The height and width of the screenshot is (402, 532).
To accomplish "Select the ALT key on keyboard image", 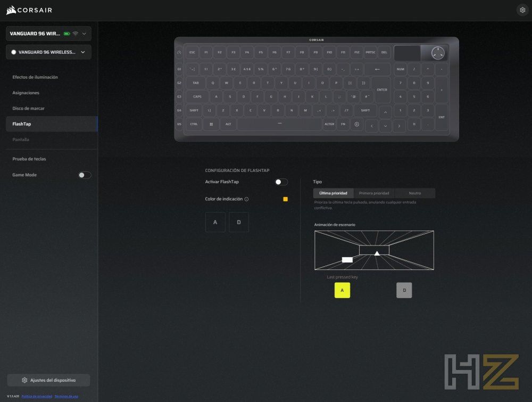I will pos(228,124).
